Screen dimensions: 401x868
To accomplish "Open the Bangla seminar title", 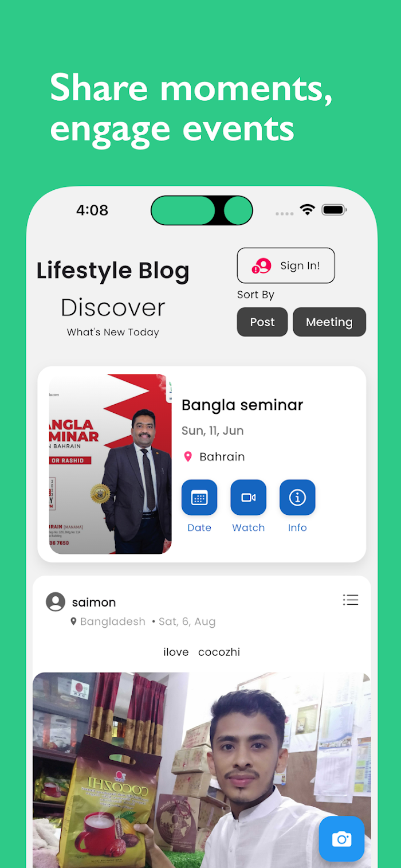I will pyautogui.click(x=242, y=405).
